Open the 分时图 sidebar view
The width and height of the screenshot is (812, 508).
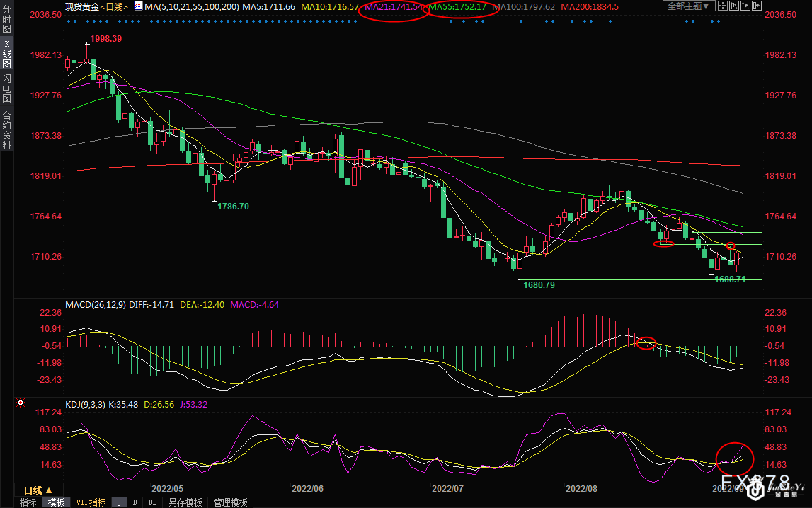click(6, 23)
